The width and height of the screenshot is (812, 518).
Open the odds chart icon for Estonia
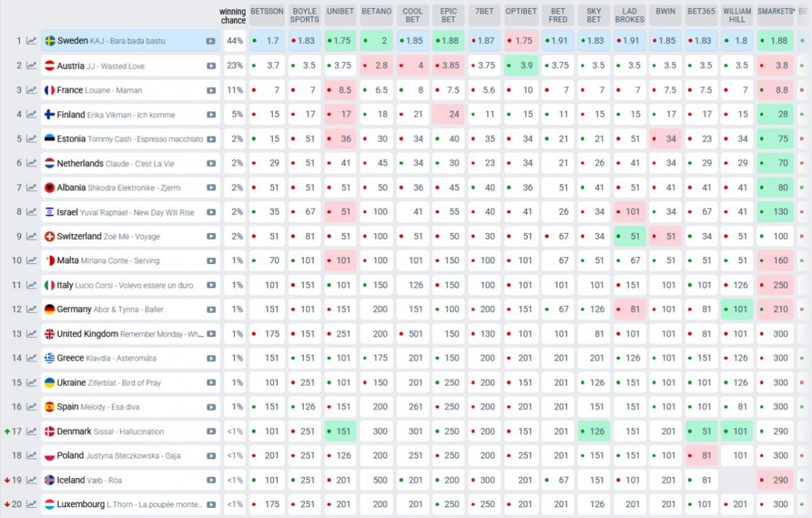click(32, 139)
